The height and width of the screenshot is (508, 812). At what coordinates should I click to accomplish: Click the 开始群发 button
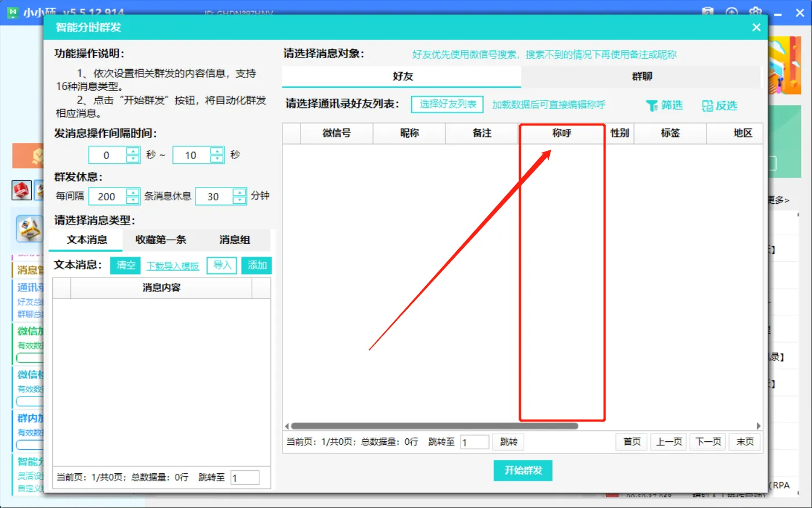pyautogui.click(x=523, y=470)
